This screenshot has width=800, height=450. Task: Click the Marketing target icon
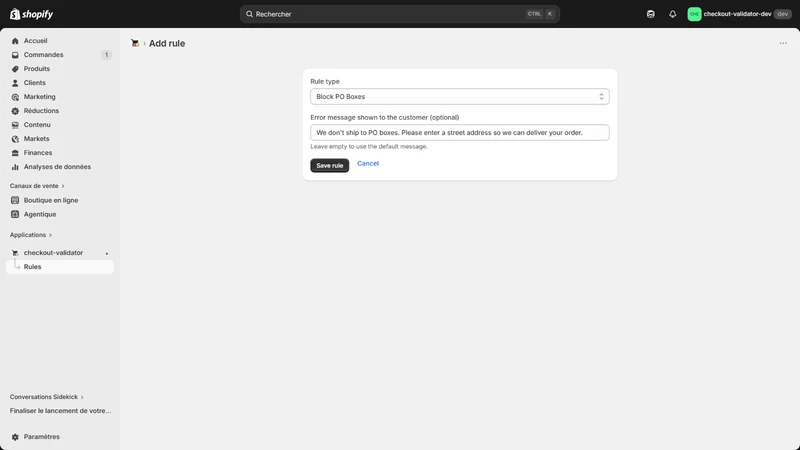coord(15,97)
